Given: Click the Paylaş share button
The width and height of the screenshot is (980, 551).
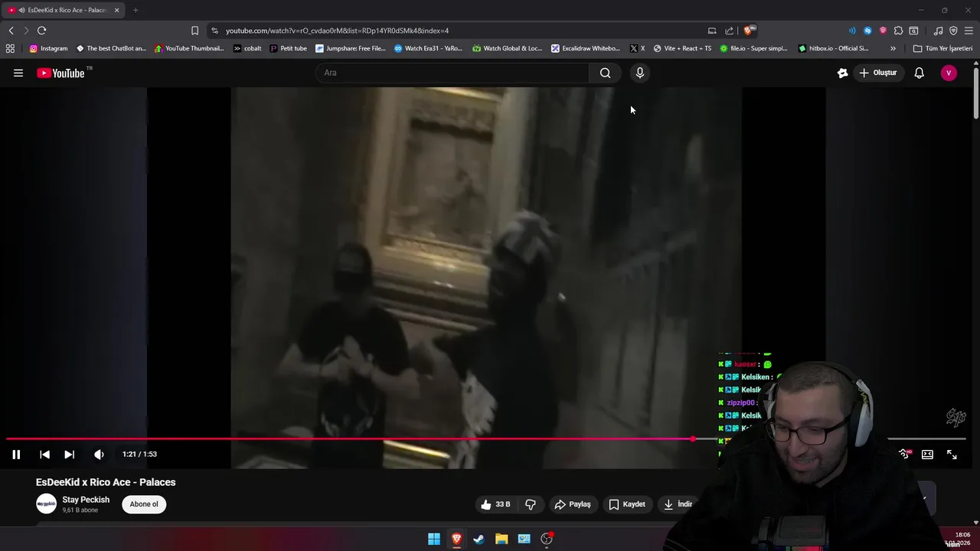Looking at the screenshot, I should pyautogui.click(x=573, y=504).
